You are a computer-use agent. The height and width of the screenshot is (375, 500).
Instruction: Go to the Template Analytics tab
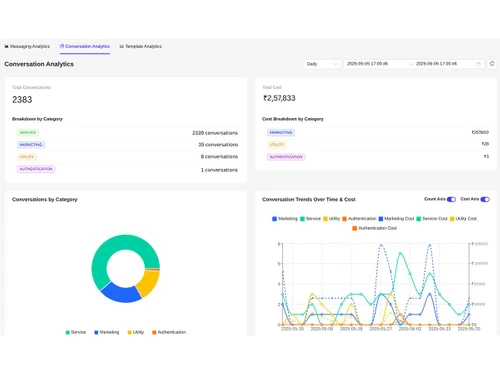(140, 46)
